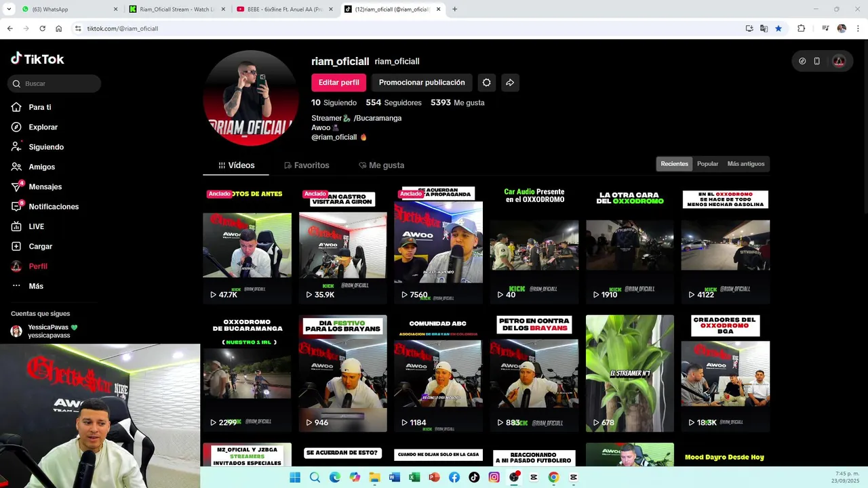This screenshot has width=868, height=488.
Task: Launch Excel from taskbar
Action: coord(414,477)
